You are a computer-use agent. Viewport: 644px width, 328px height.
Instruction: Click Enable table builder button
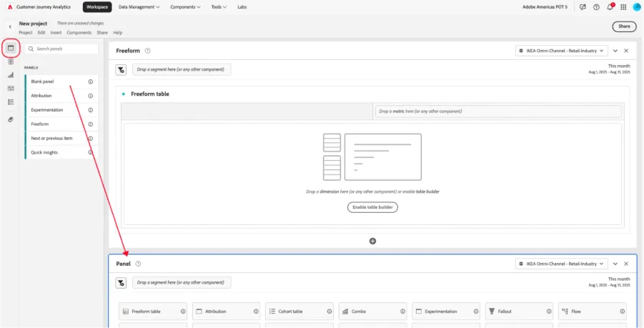pos(372,207)
